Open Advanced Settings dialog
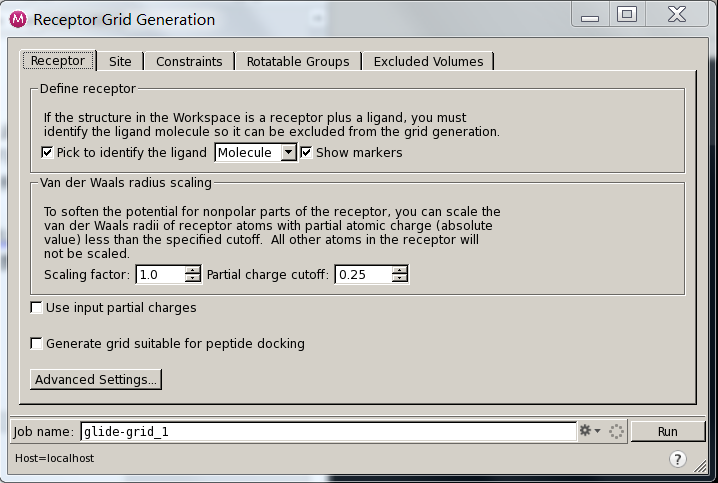The height and width of the screenshot is (483, 718). pyautogui.click(x=96, y=380)
